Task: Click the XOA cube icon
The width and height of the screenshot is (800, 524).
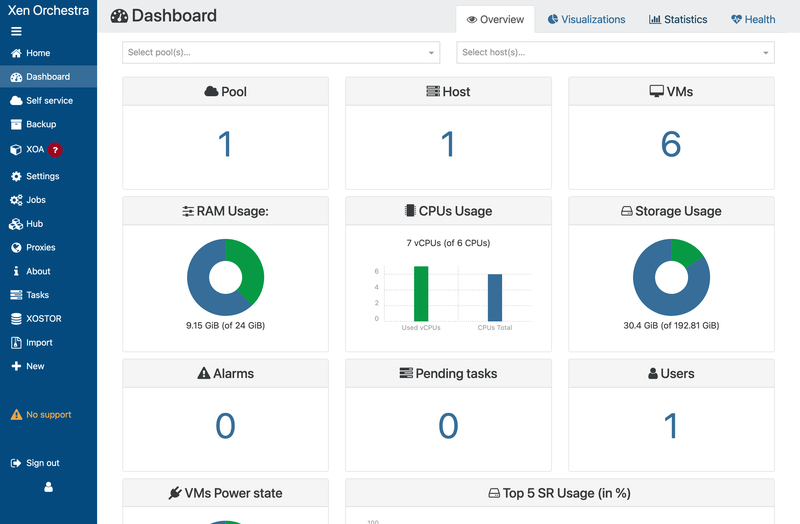Action: [16, 150]
